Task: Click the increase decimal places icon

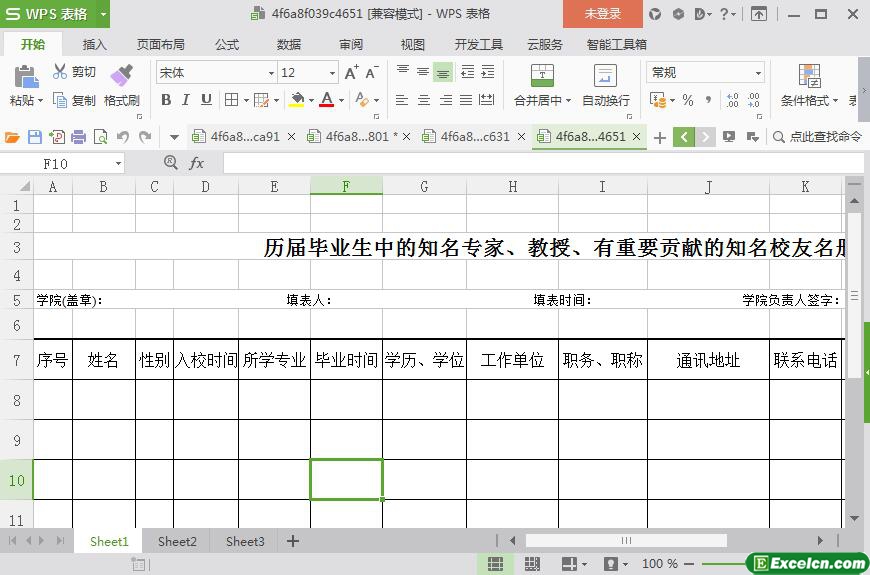Action: point(732,100)
